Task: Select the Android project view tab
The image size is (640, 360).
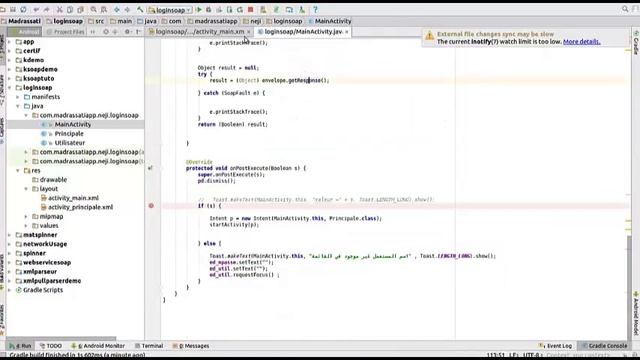Action: click(24, 31)
